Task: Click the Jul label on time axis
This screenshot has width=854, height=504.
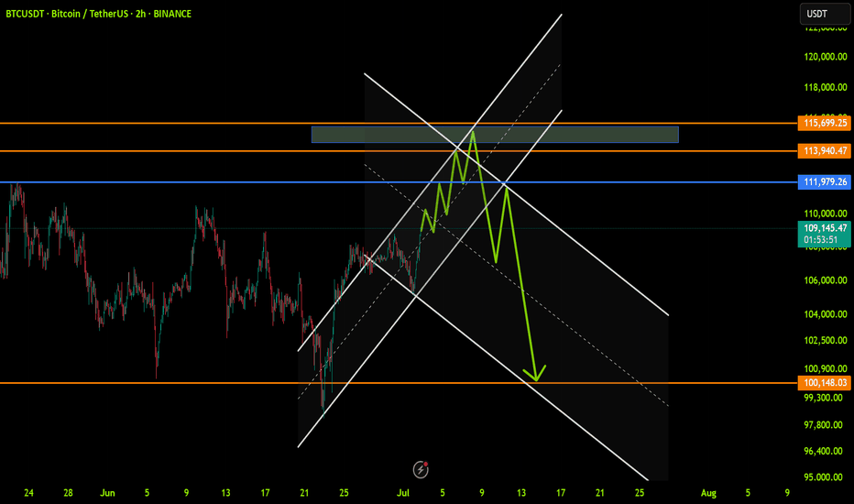Action: point(403,493)
